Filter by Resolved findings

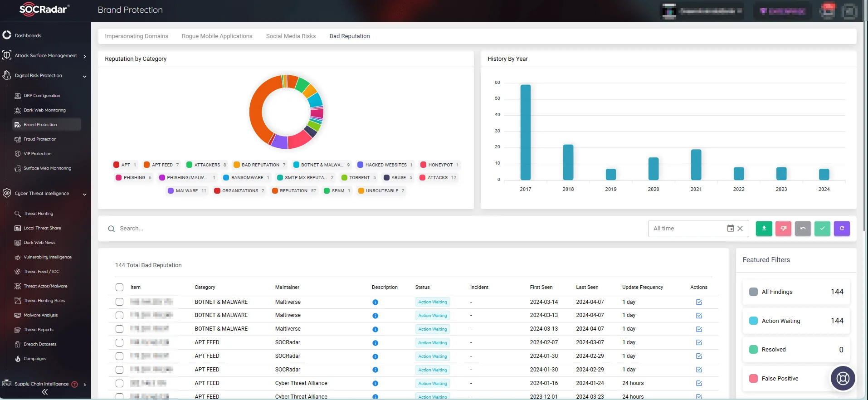pyautogui.click(x=796, y=350)
